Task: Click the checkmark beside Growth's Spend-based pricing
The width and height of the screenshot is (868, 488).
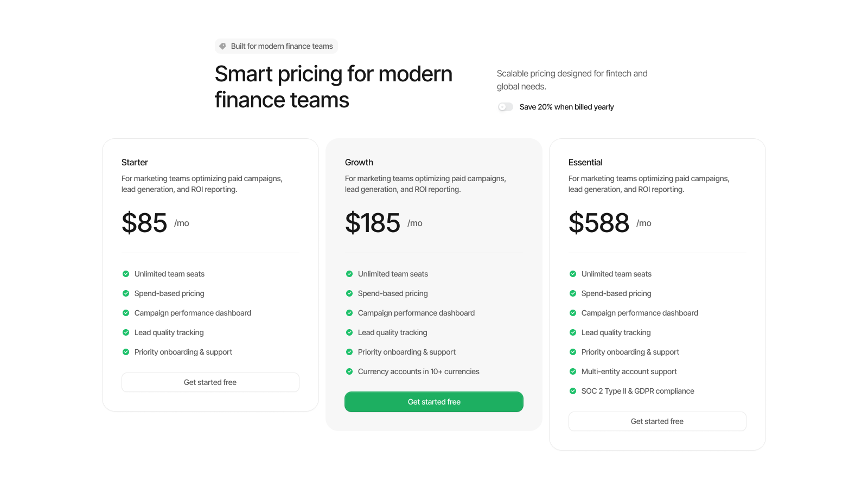Action: pos(349,293)
